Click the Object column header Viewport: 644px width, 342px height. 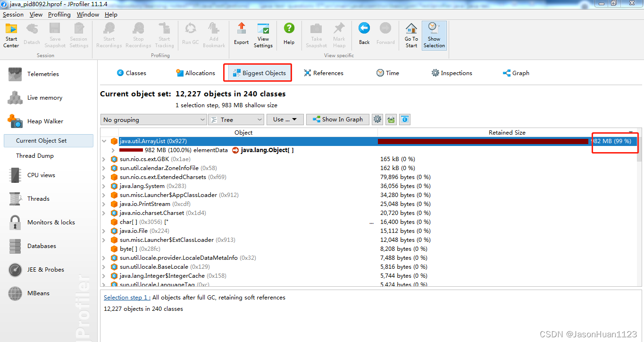243,133
